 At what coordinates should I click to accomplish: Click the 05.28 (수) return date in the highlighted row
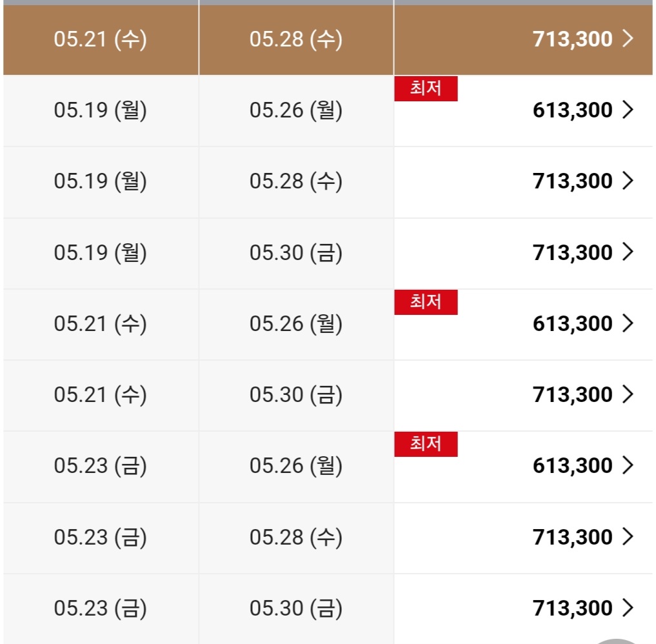[296, 39]
